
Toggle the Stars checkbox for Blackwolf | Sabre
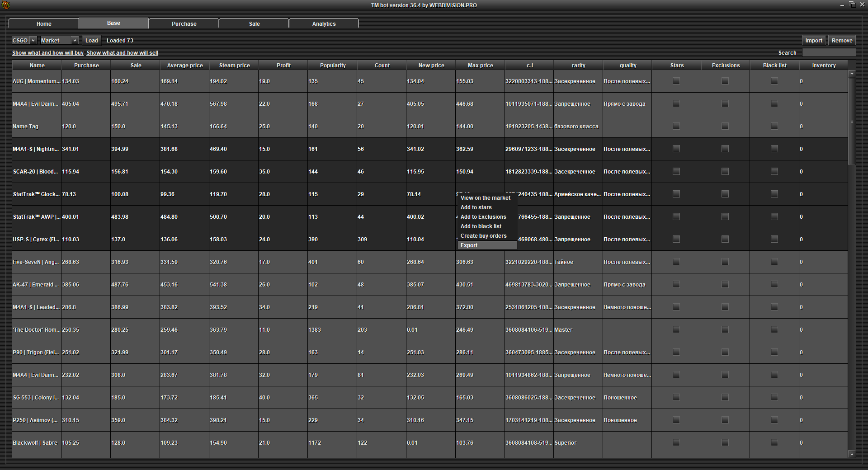tap(676, 443)
